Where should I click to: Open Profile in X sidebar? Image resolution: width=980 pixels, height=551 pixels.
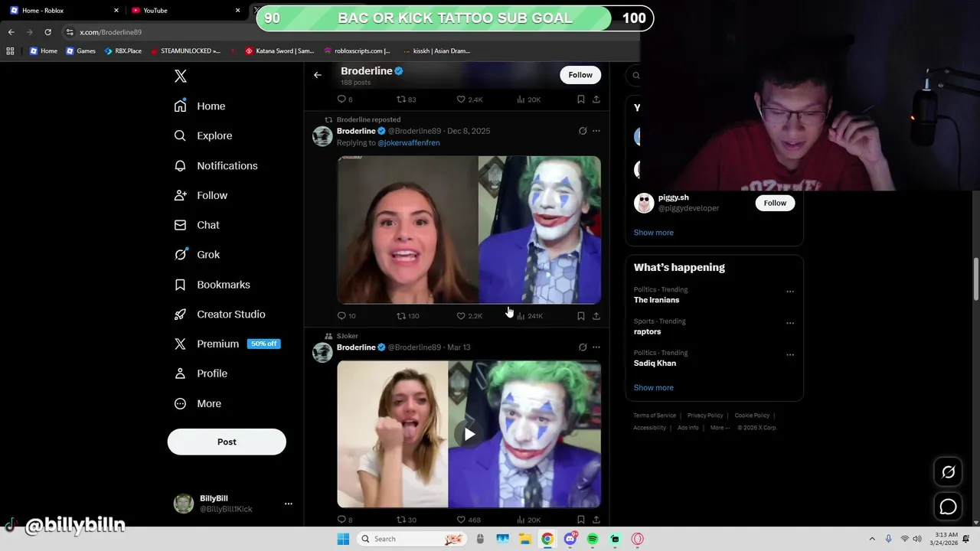click(x=201, y=373)
